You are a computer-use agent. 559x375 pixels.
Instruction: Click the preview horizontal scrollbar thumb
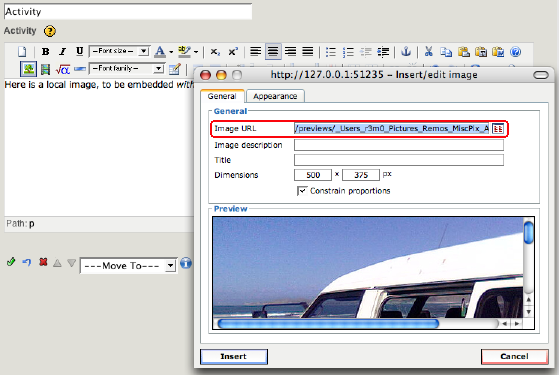tap(328, 323)
